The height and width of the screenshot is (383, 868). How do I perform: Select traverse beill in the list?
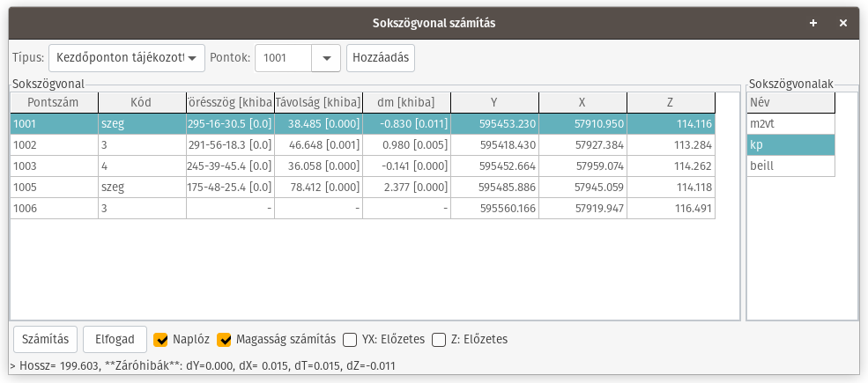click(790, 166)
